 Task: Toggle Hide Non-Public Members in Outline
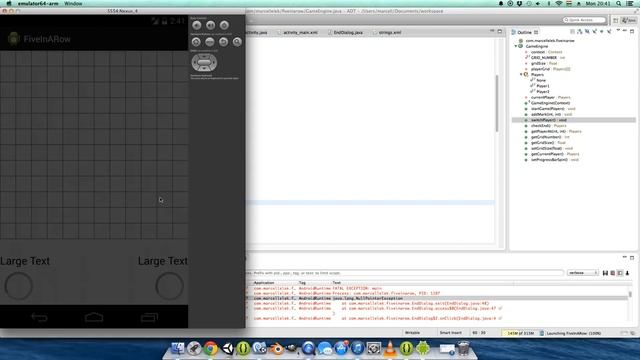click(x=602, y=31)
